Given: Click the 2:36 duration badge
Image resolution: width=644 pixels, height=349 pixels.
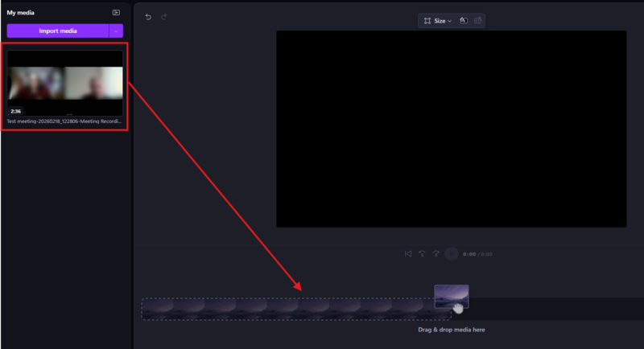Looking at the screenshot, I should point(15,111).
